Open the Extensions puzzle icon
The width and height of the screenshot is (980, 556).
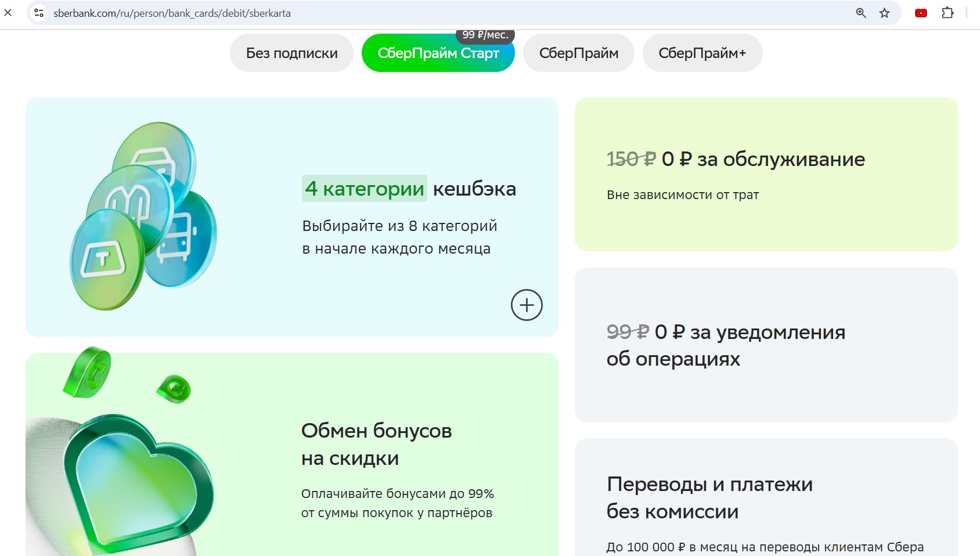[x=947, y=13]
